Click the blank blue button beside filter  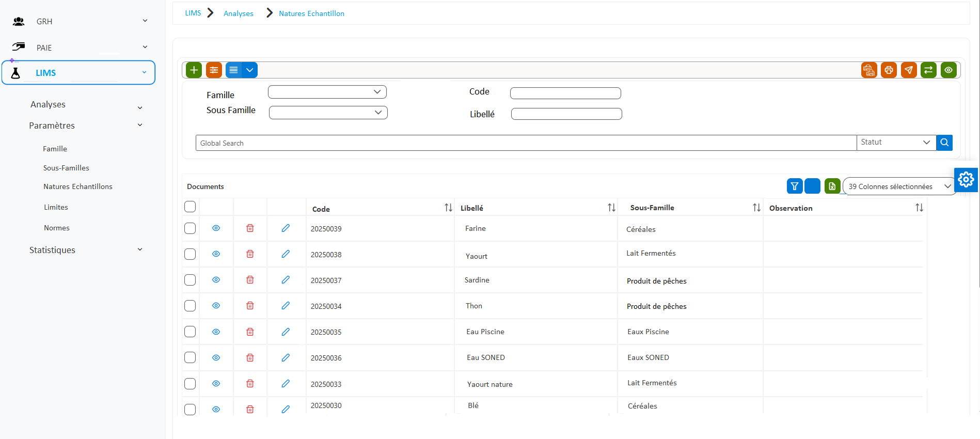pyautogui.click(x=812, y=186)
